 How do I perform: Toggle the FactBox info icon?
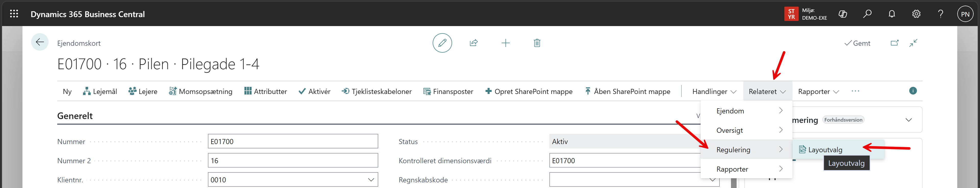pos(913,91)
